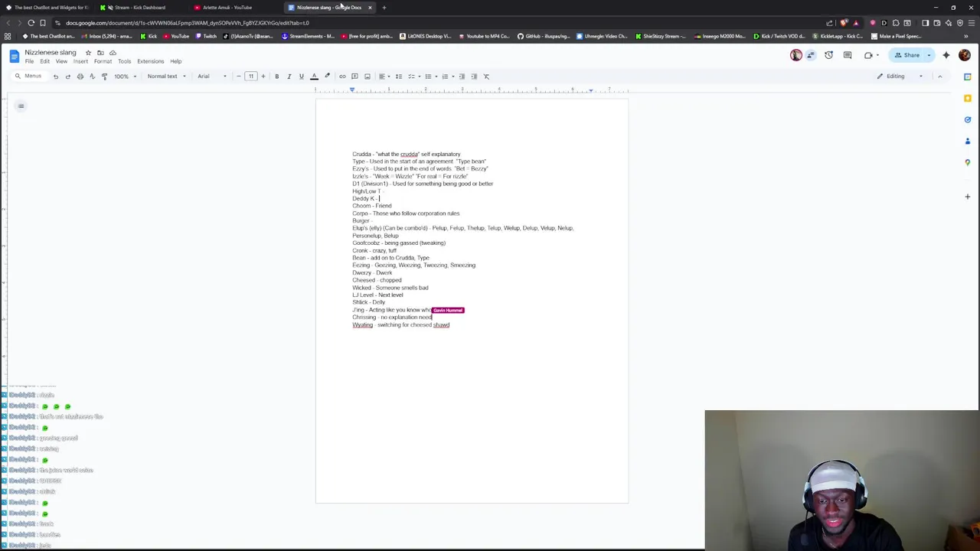Open the Checklist menu dropdown
This screenshot has width=980, height=551.
(x=413, y=77)
